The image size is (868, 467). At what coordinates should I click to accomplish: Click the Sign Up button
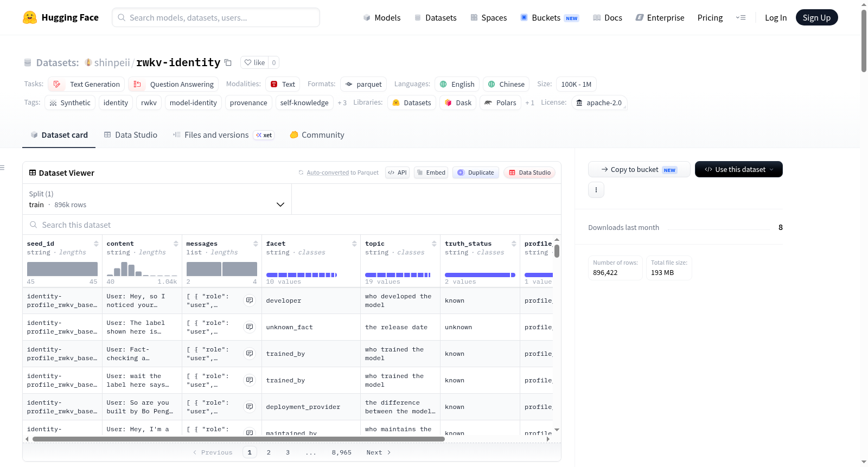click(x=817, y=17)
